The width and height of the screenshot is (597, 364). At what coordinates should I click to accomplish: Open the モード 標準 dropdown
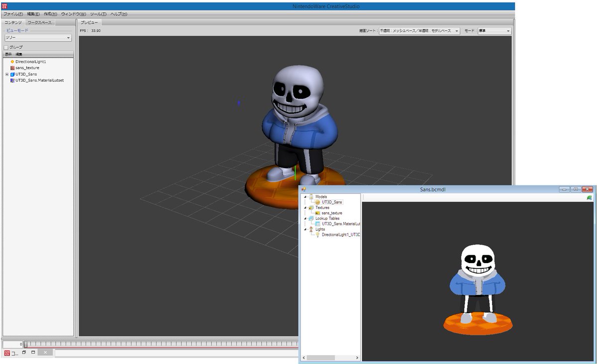(x=495, y=31)
